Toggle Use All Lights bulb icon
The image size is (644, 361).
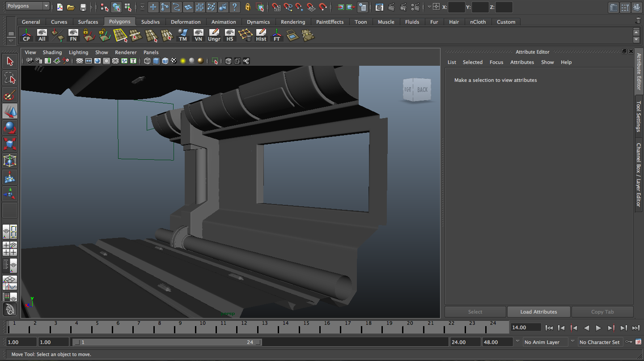point(183,61)
